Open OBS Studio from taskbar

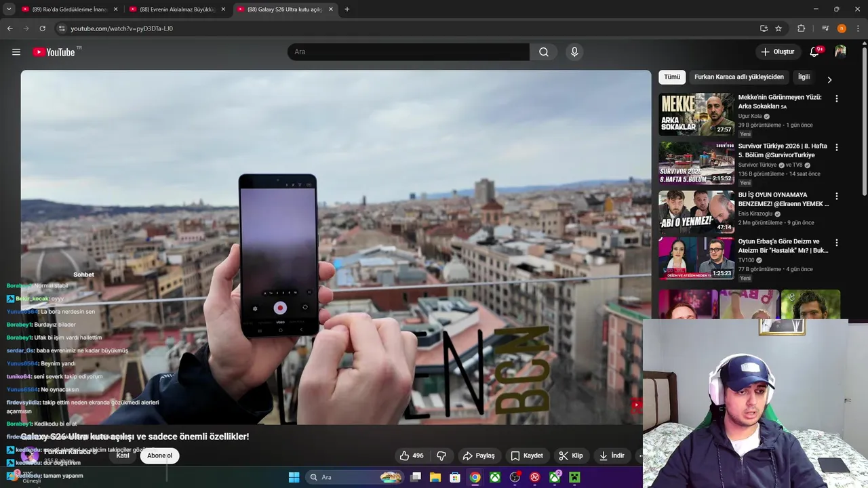[x=515, y=477]
